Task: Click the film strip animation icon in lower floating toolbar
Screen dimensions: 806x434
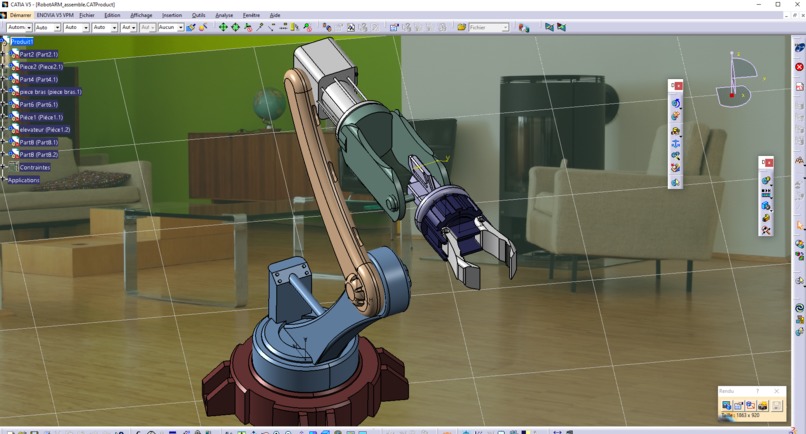Action: (x=766, y=193)
